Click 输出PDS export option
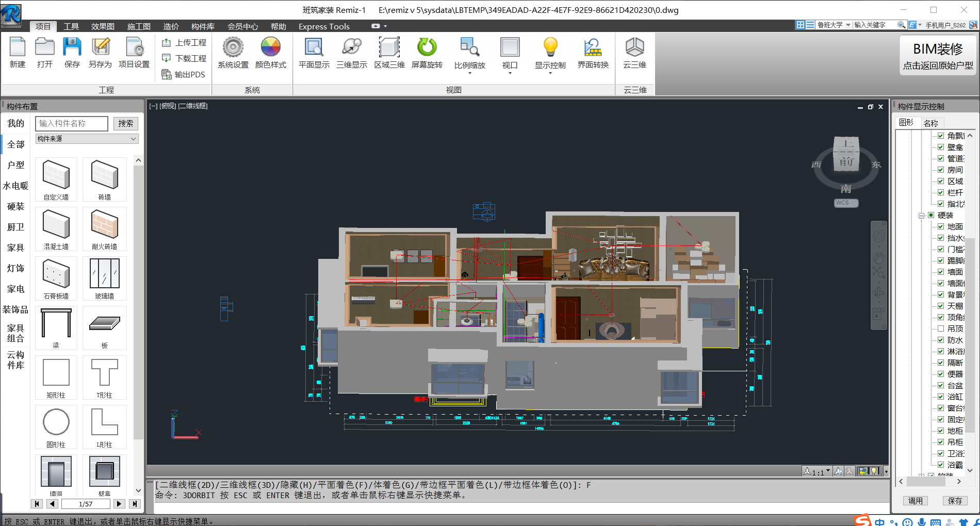980x526 pixels. [x=183, y=74]
